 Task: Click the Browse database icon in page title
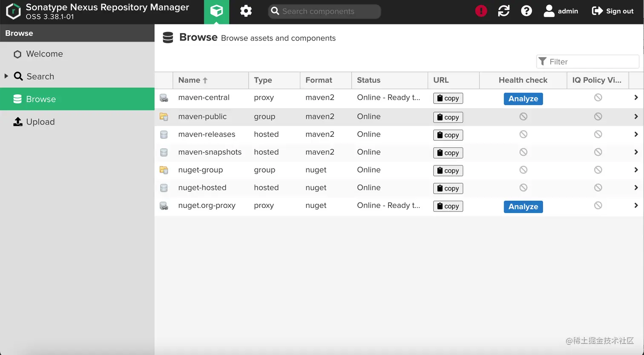coord(168,38)
